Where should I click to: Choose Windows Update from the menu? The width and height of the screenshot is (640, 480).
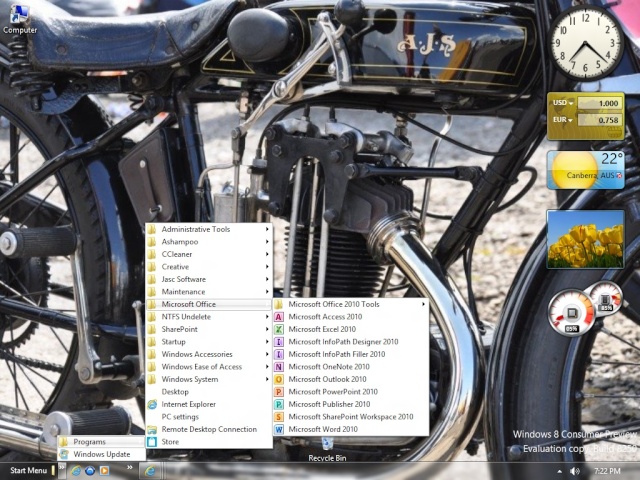(x=101, y=454)
